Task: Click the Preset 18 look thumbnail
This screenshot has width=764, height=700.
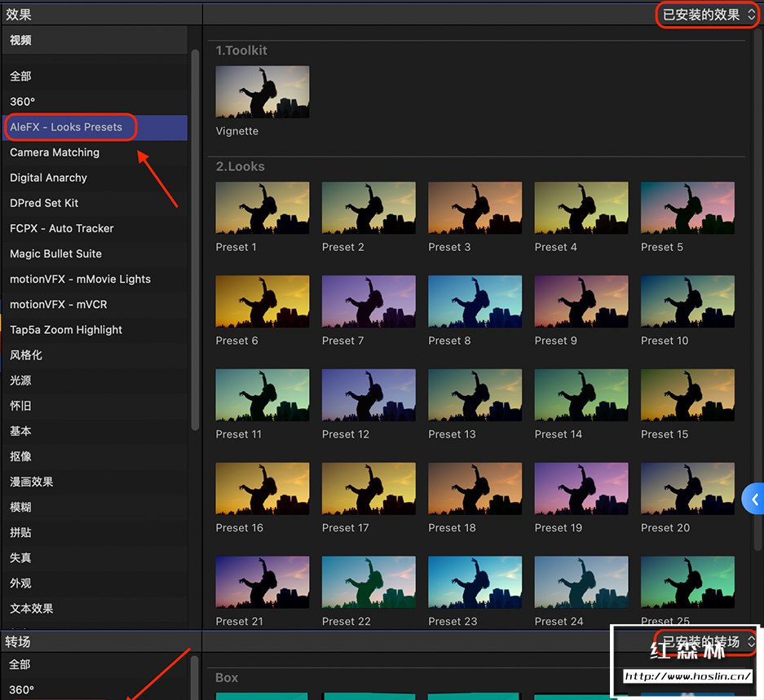Action: (x=475, y=488)
